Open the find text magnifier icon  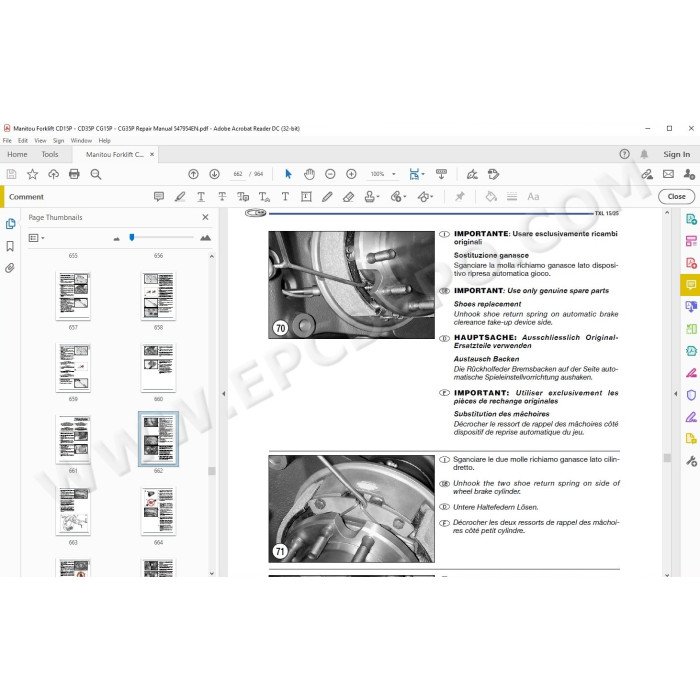[x=96, y=174]
